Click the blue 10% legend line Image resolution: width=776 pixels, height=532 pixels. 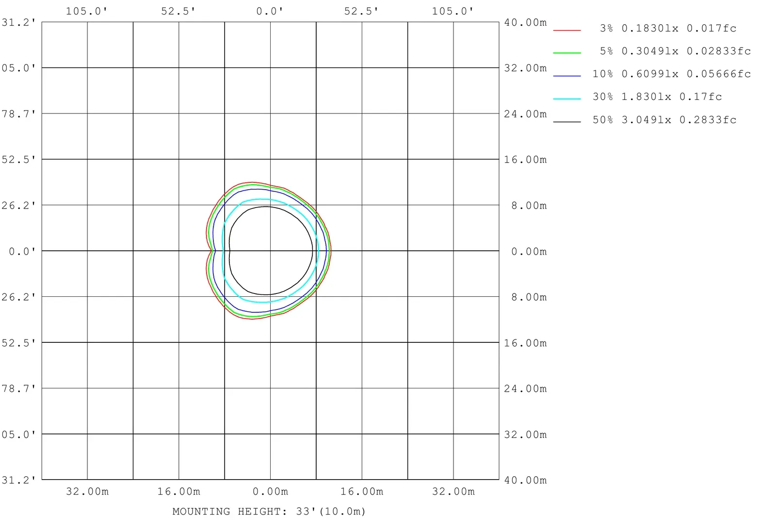(x=567, y=76)
